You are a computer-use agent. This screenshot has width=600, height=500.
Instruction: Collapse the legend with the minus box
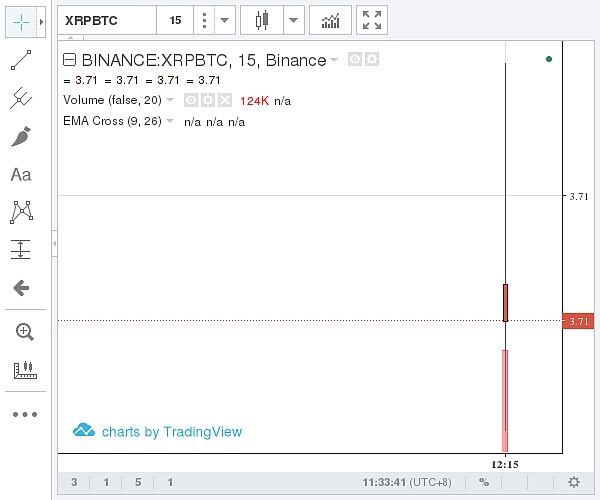pyautogui.click(x=69, y=60)
